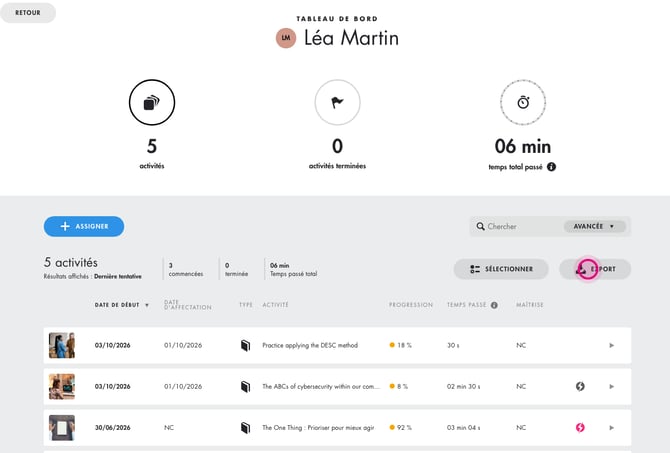Click book type icon in The One Thing row

[x=245, y=427]
